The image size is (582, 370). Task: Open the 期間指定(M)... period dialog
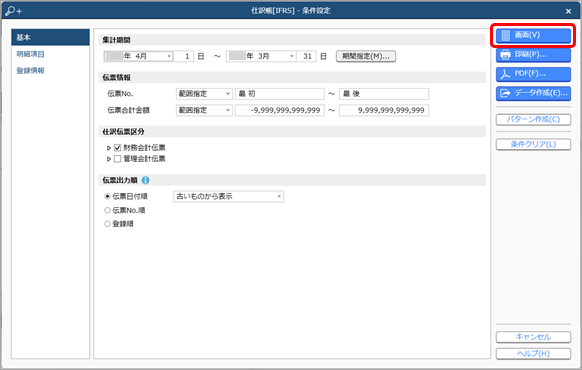[366, 56]
